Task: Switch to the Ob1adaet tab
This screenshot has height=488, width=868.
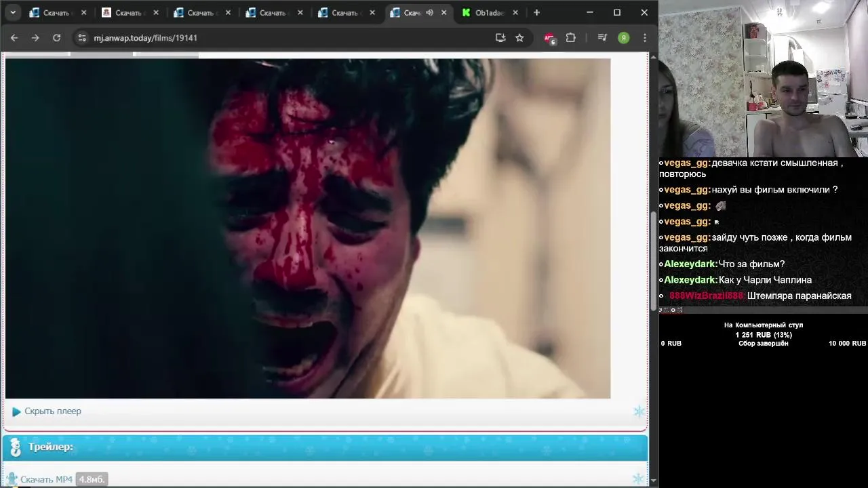Action: [x=490, y=13]
